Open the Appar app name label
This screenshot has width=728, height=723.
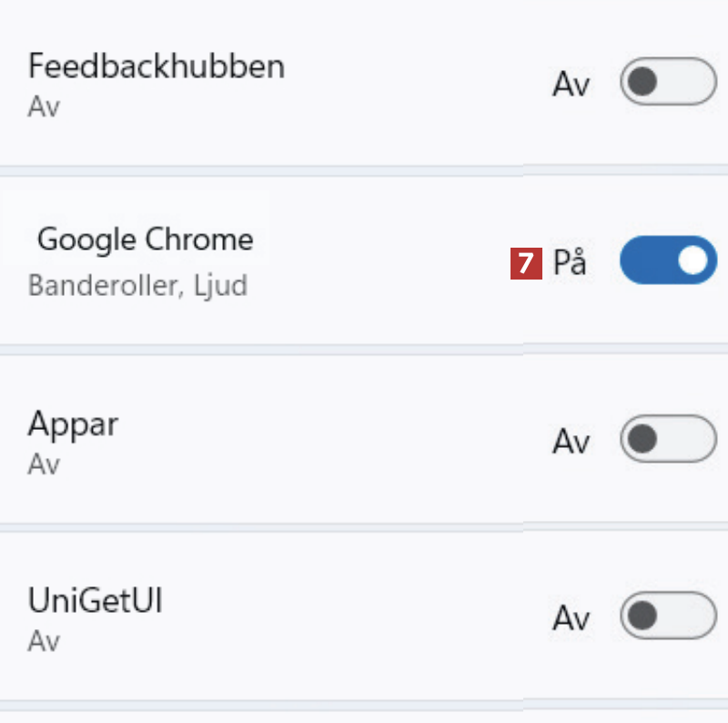click(x=73, y=424)
